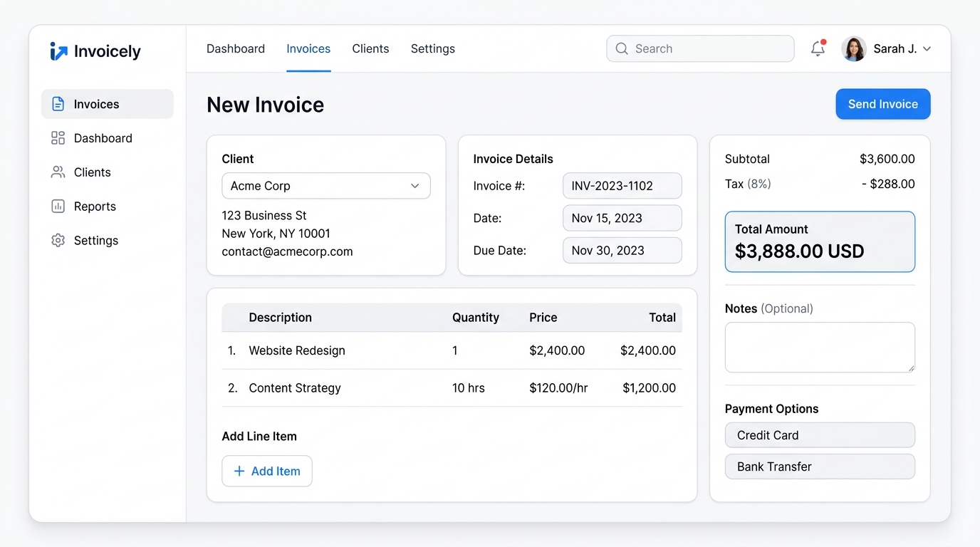
Task: Click the magnifier icon in Search box
Action: [622, 48]
